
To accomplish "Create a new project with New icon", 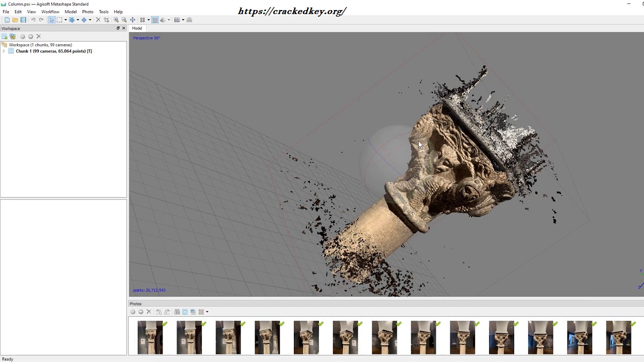I will (7, 20).
